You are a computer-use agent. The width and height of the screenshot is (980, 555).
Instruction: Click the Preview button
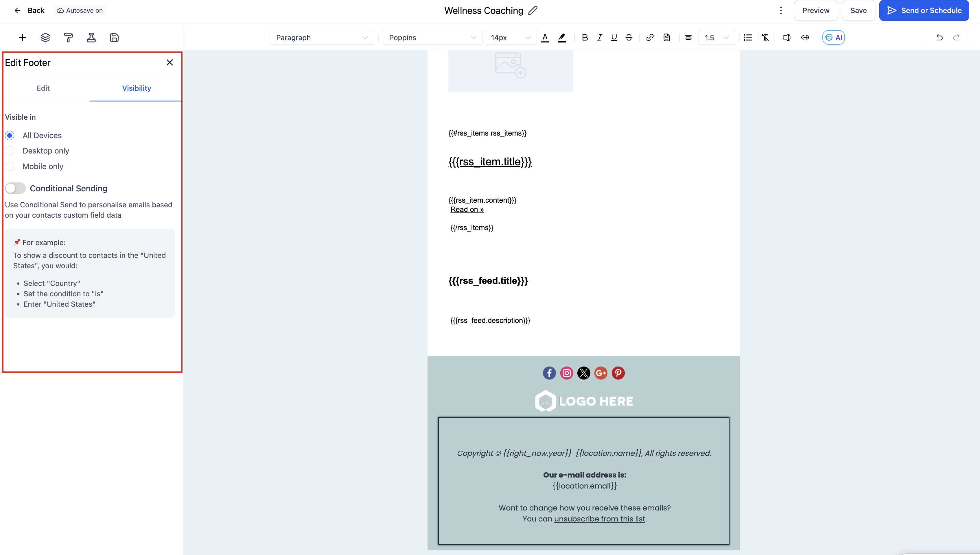[815, 10]
